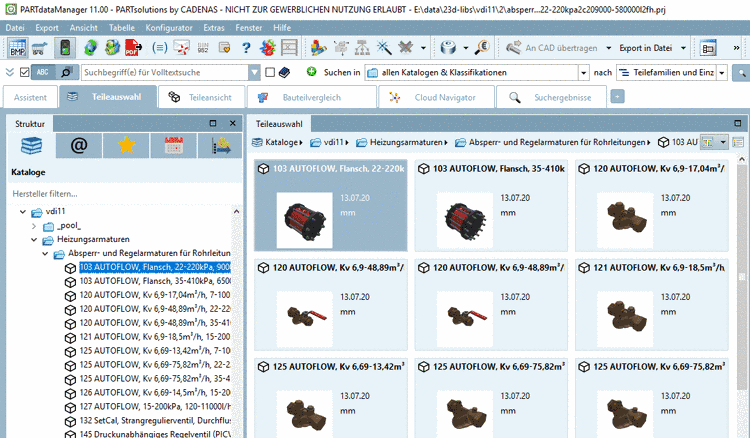Switch to the Suchergebnisse tab
This screenshot has width=750, height=438.
click(x=551, y=97)
